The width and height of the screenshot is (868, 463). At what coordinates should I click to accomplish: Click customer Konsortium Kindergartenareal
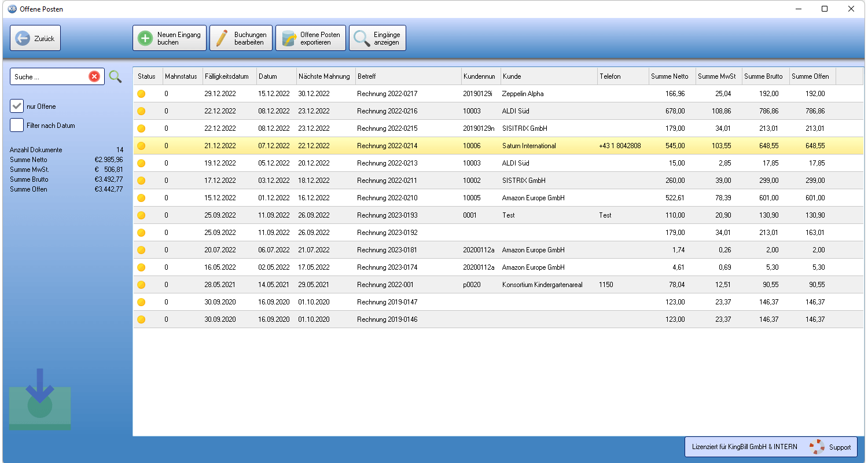542,285
